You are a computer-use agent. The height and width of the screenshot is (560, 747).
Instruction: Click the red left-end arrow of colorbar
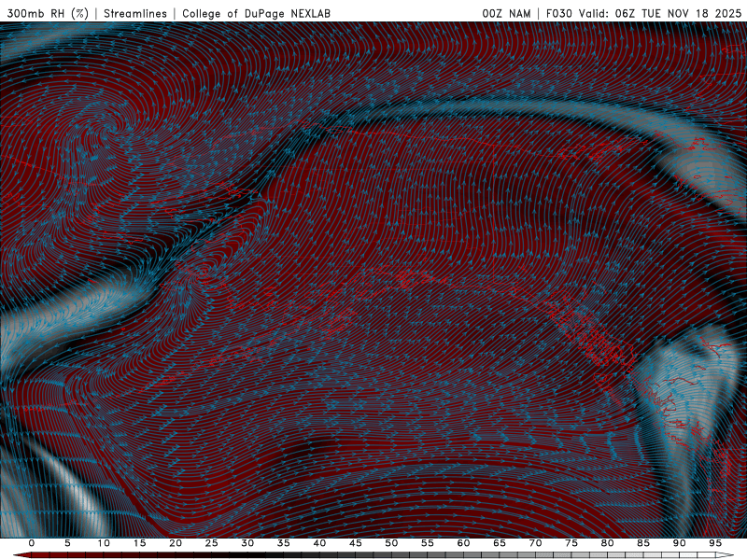(22, 555)
